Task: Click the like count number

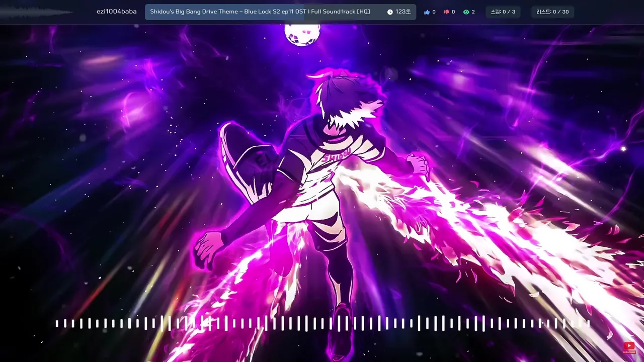Action: (x=434, y=12)
